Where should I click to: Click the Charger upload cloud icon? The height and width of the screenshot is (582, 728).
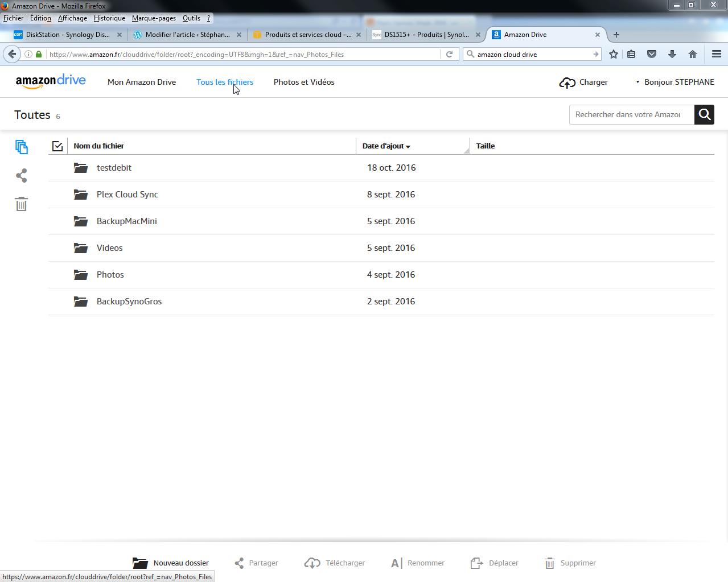[567, 82]
